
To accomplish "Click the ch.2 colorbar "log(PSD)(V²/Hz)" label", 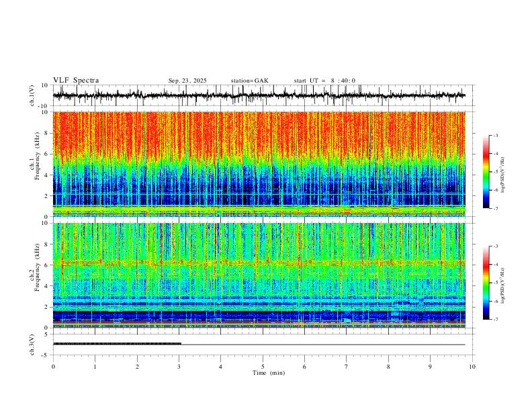I will click(x=502, y=285).
